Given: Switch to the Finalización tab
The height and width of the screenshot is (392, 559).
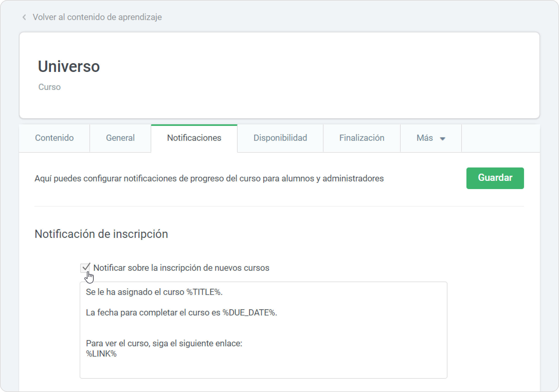Looking at the screenshot, I should click(362, 138).
